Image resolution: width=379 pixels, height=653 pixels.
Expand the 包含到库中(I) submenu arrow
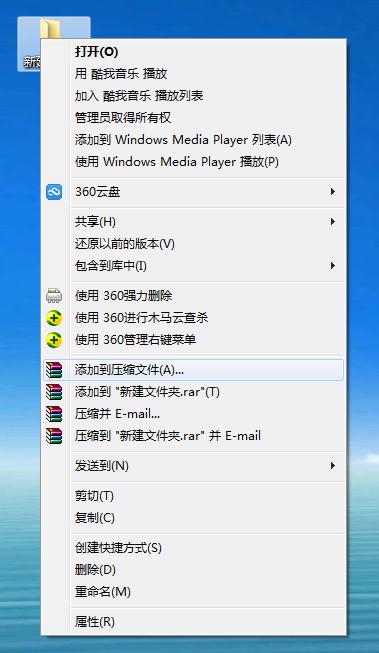[x=332, y=266]
